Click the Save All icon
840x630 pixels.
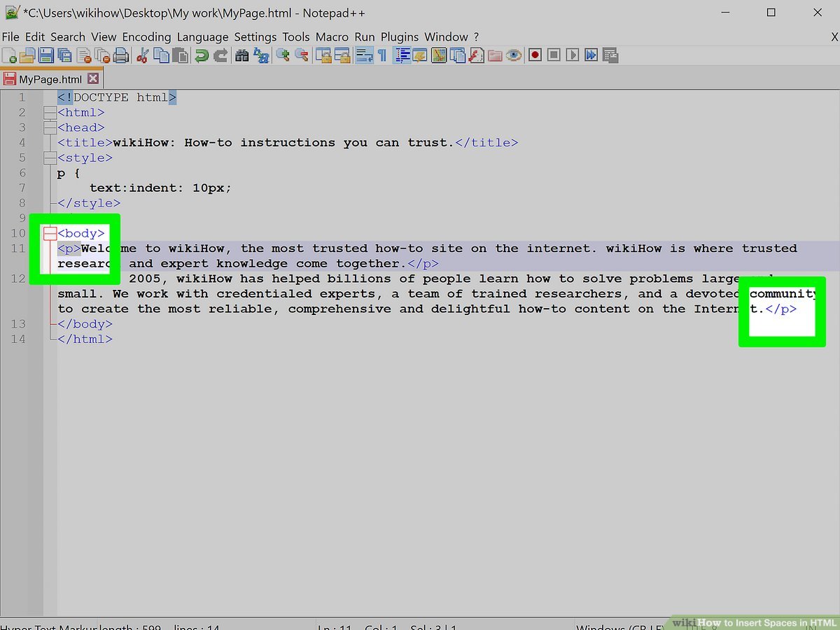tap(65, 55)
